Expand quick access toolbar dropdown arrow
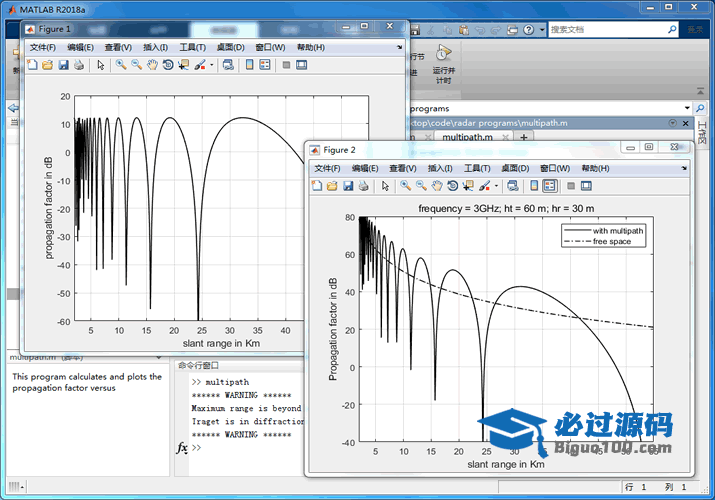The image size is (715, 500). click(x=542, y=30)
